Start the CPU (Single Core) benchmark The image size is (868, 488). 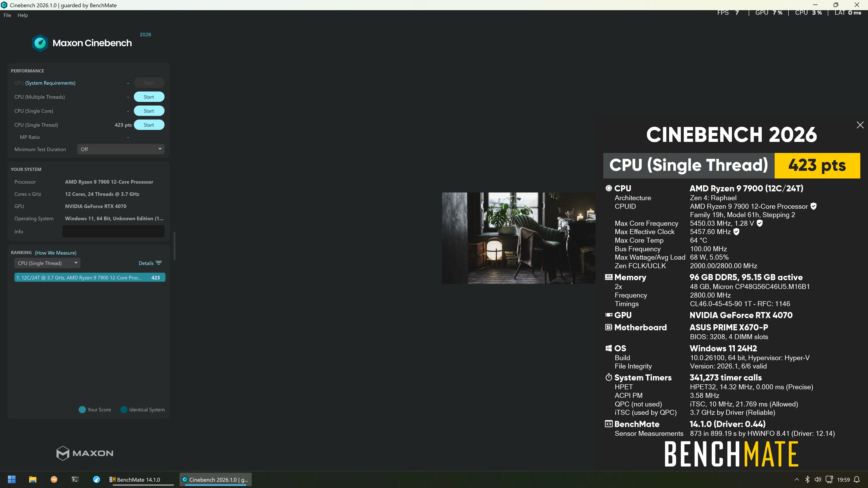click(149, 111)
